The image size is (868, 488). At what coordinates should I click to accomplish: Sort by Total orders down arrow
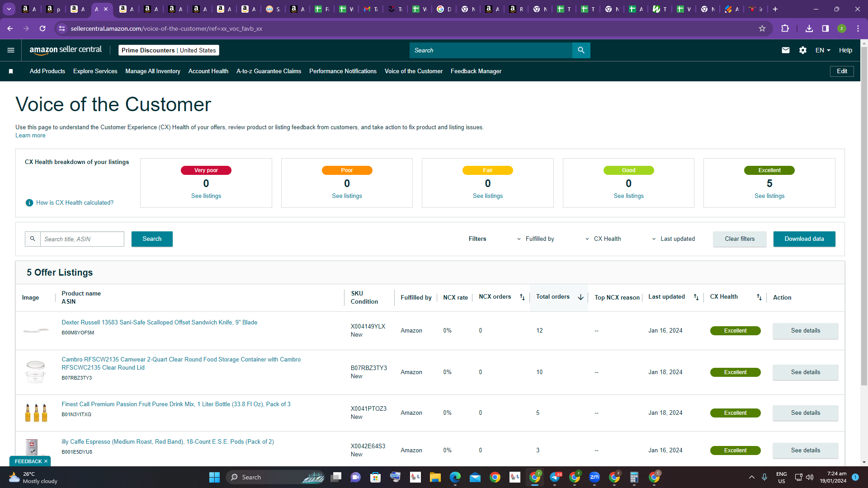coord(580,297)
